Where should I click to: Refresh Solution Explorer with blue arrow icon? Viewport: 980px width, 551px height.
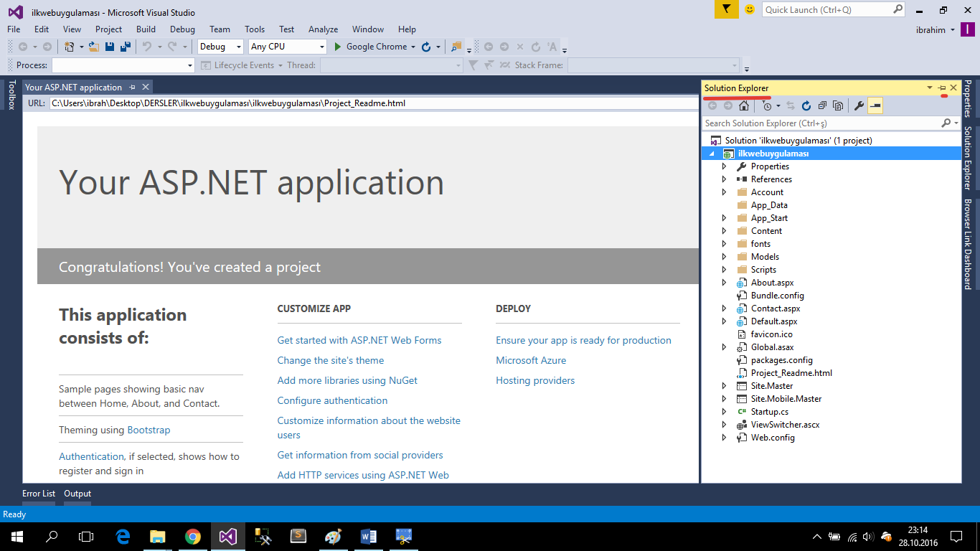pyautogui.click(x=806, y=105)
